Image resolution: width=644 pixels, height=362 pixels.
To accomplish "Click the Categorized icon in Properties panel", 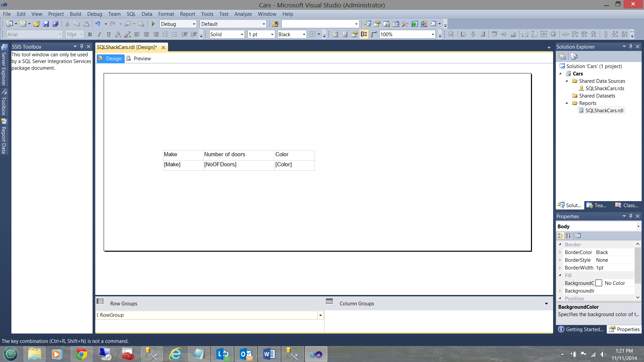I will pyautogui.click(x=560, y=236).
